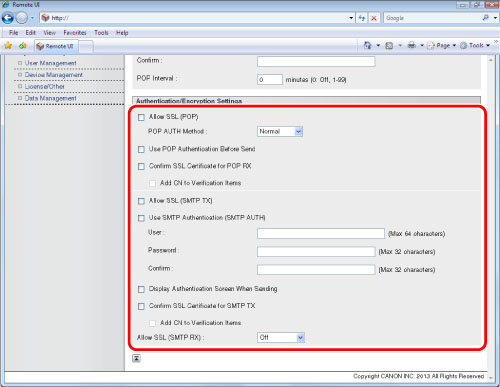Open the POP AUTH Method dropdown
This screenshot has height=387, width=500.
pos(280,131)
